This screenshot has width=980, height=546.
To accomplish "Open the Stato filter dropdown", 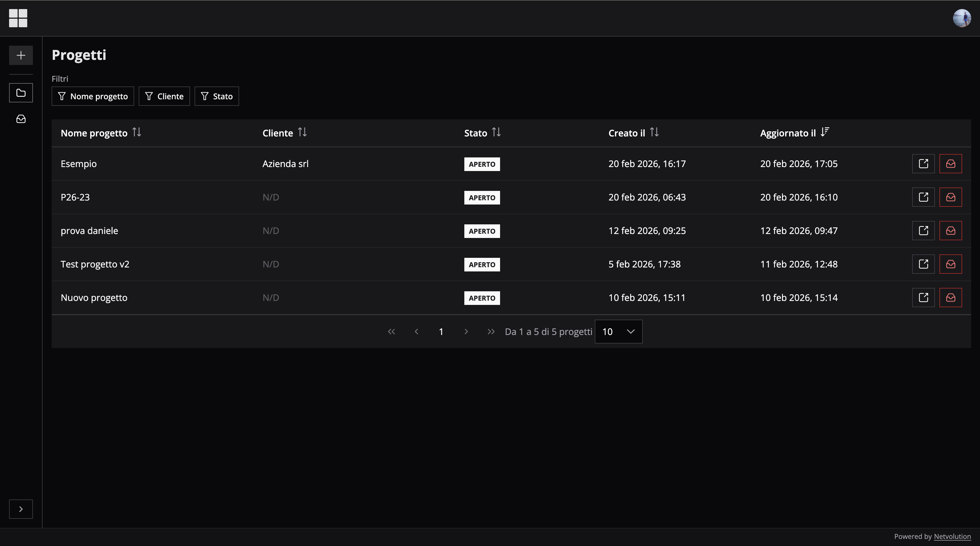I will point(216,96).
